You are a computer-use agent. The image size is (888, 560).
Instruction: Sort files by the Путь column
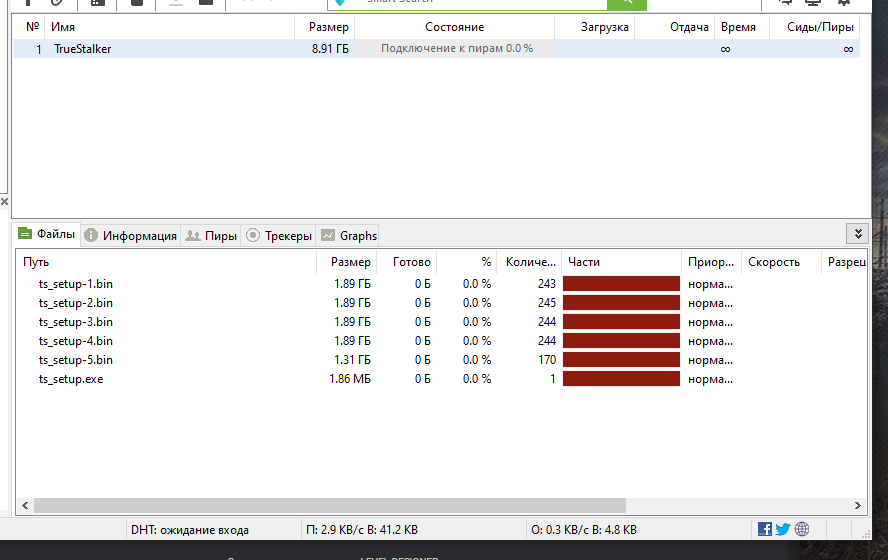coord(165,262)
